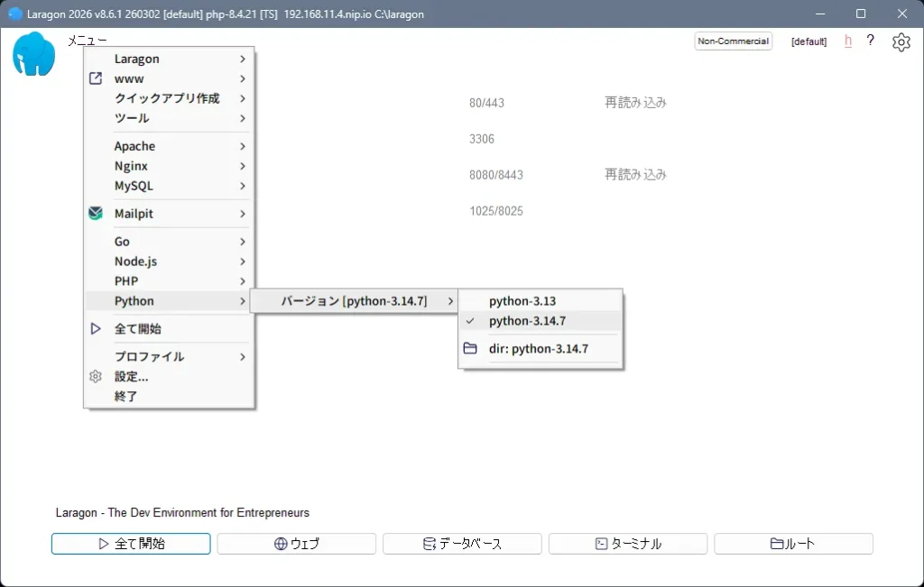Switch to python-3.13 version

coord(541,301)
